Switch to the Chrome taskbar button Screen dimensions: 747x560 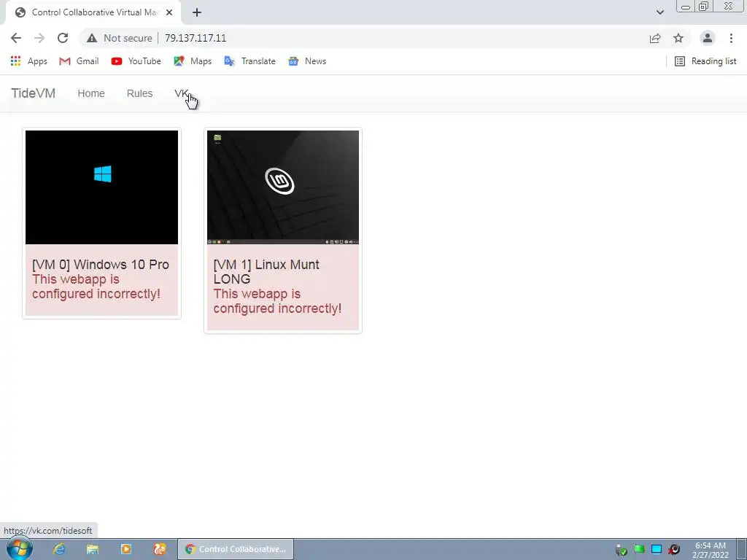236,549
